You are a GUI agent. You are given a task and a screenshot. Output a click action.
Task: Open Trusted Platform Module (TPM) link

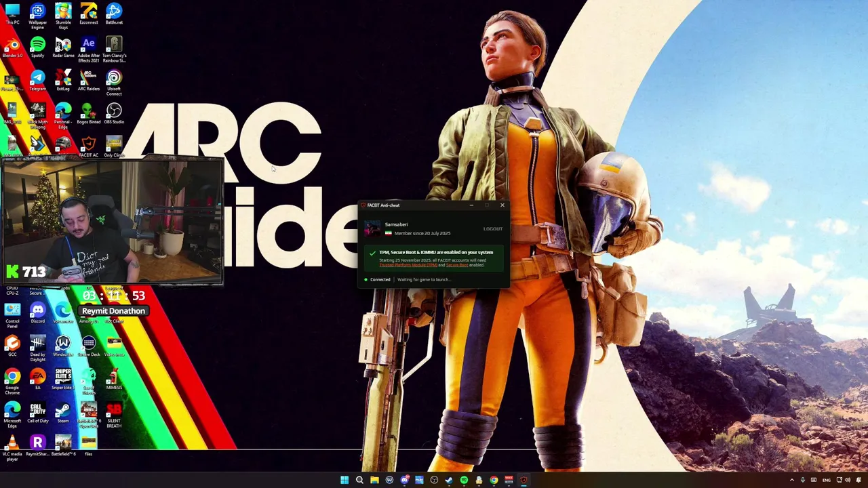coord(409,265)
